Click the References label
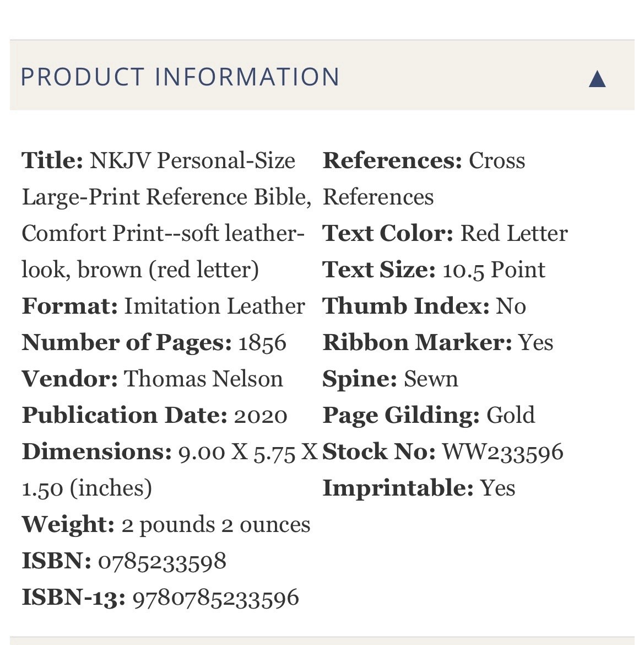644x645 pixels. (x=392, y=160)
